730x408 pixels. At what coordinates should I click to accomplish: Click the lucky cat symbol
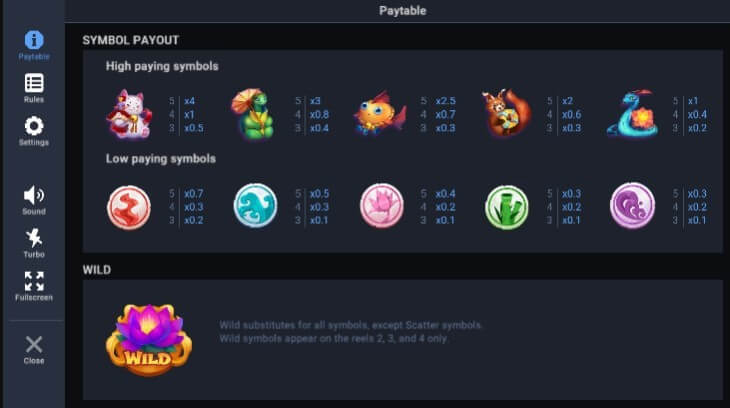[129, 113]
